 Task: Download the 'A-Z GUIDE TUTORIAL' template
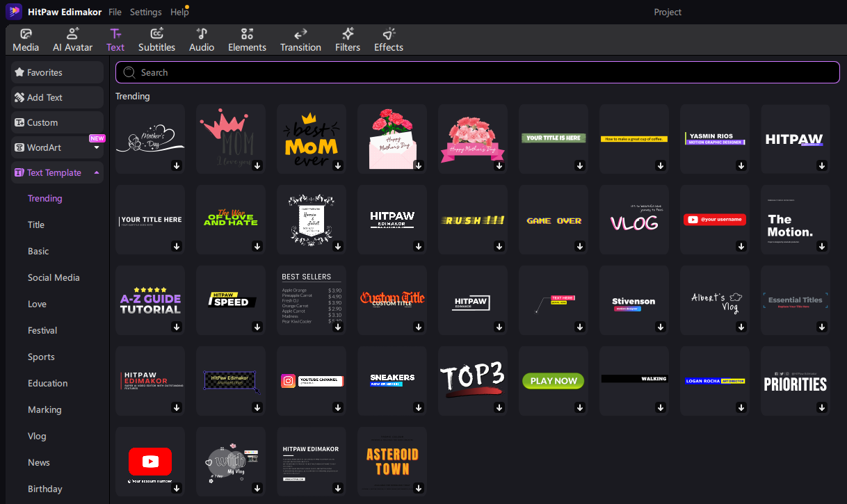(177, 327)
